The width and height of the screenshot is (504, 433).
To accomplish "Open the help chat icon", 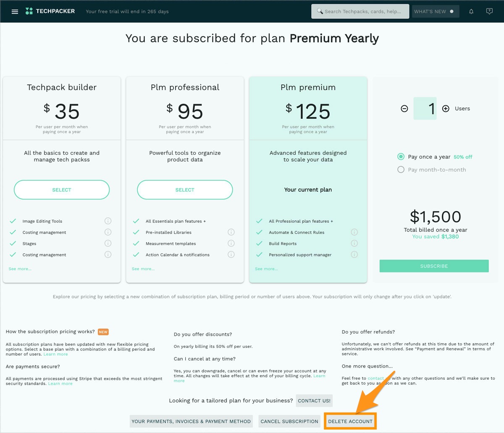I will 489,11.
